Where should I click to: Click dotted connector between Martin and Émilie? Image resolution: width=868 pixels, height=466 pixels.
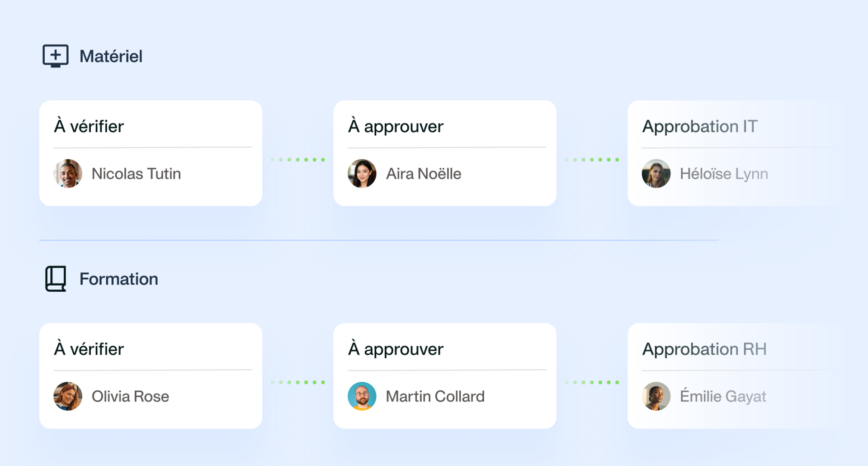(x=592, y=382)
